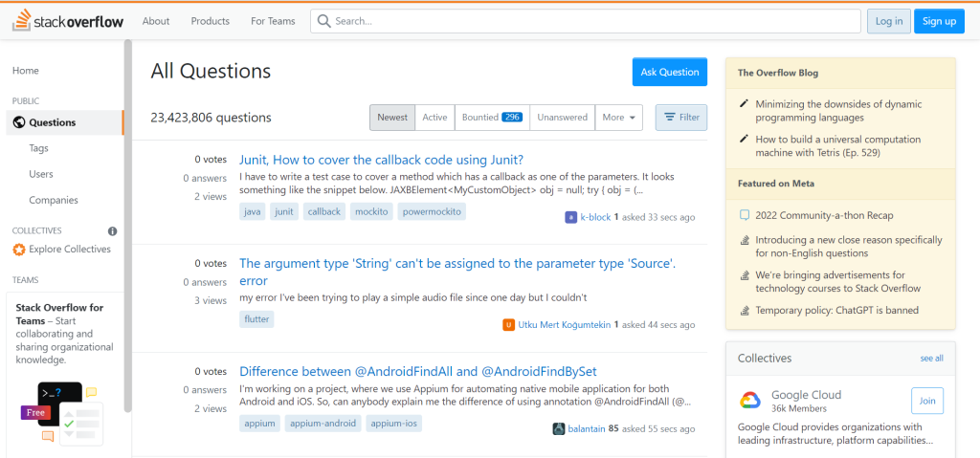Open the balantain user profile link

click(x=587, y=428)
